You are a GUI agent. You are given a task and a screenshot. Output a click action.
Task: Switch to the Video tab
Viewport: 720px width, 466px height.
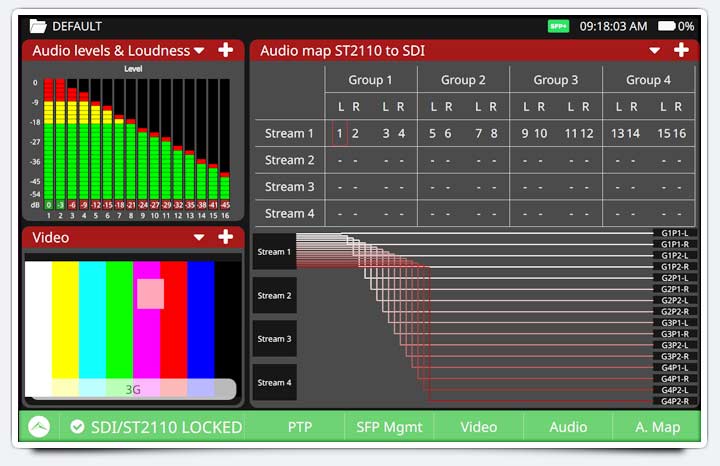point(478,427)
